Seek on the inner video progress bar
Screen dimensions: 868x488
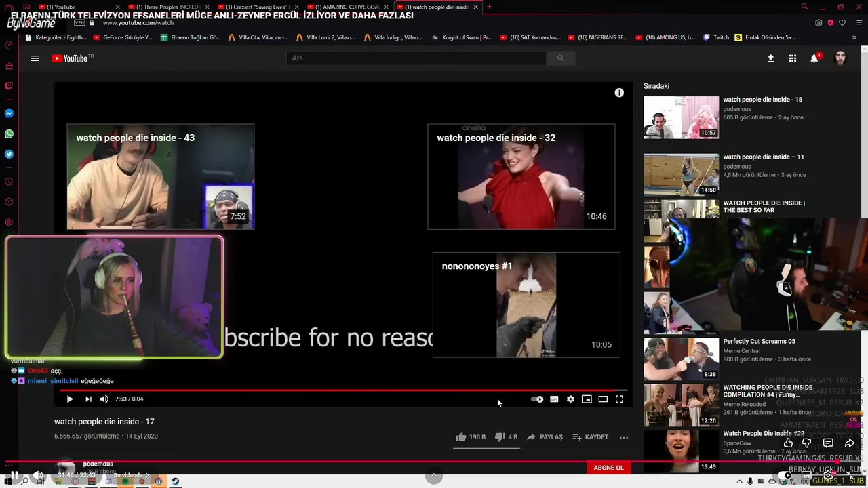point(342,390)
